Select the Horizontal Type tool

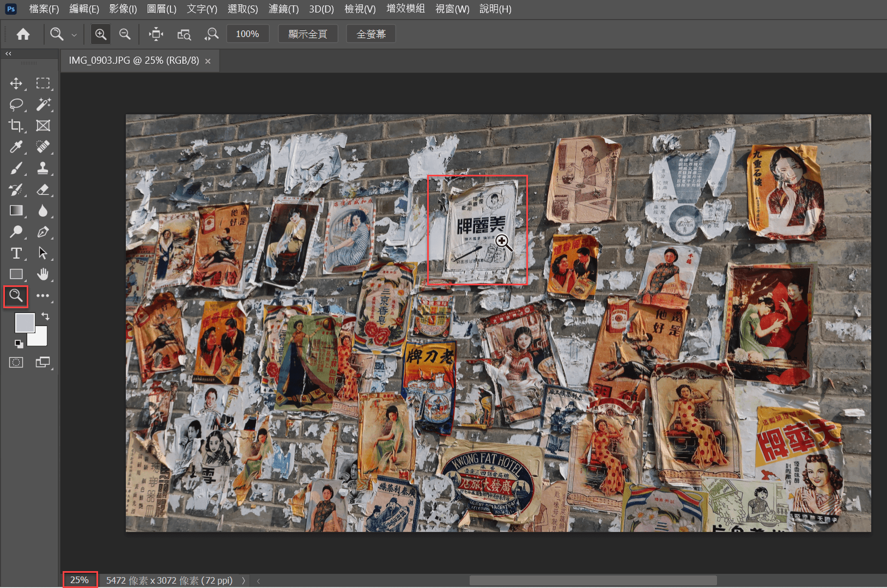coord(16,253)
